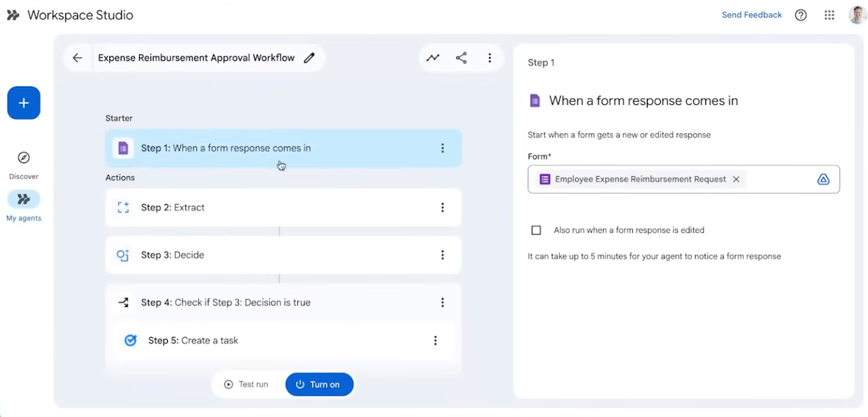Viewport: 868px width, 417px height.
Task: Click the Step 1 label in side panel
Action: tap(541, 62)
